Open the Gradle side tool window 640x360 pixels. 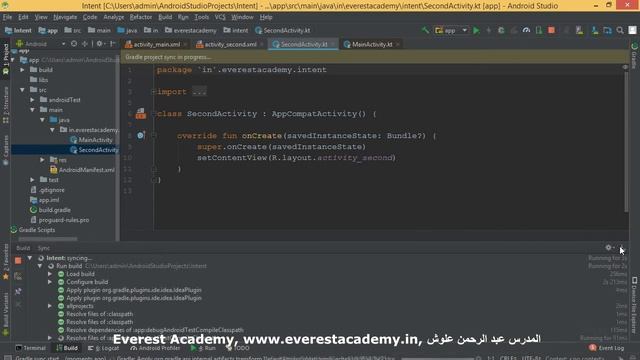(634, 56)
